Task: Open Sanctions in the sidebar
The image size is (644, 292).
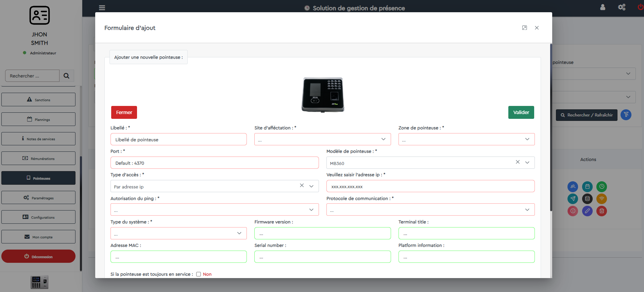Action: pyautogui.click(x=38, y=99)
